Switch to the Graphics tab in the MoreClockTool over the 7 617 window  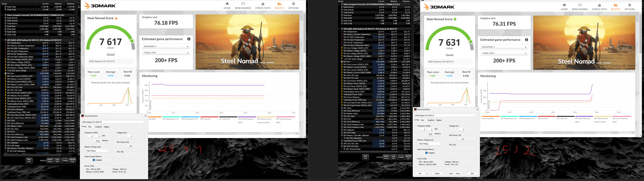click(99, 127)
